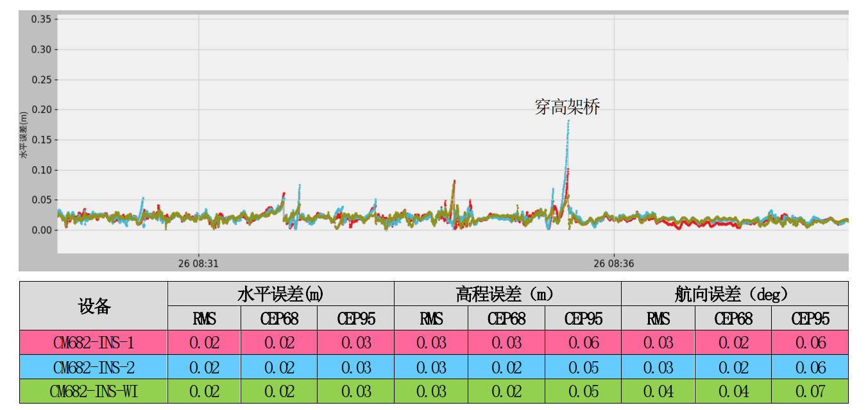
Task: Click the peak of the tall cyan spike
Action: [x=568, y=121]
